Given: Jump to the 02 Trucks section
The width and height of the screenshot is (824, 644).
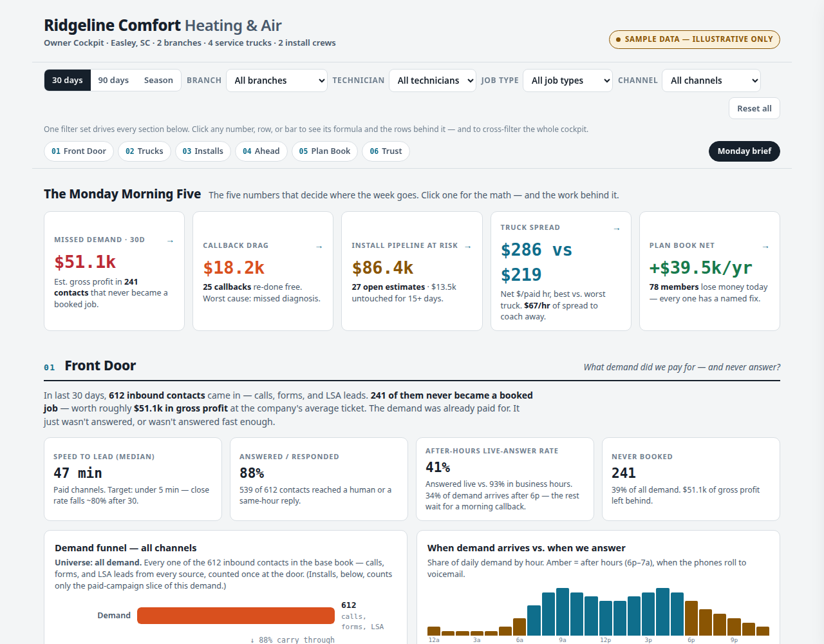Looking at the screenshot, I should click(145, 151).
